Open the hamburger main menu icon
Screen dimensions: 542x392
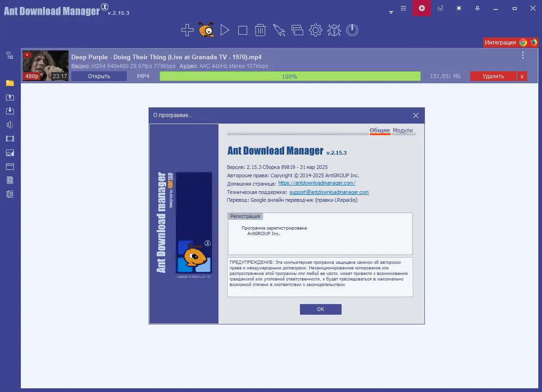point(404,8)
